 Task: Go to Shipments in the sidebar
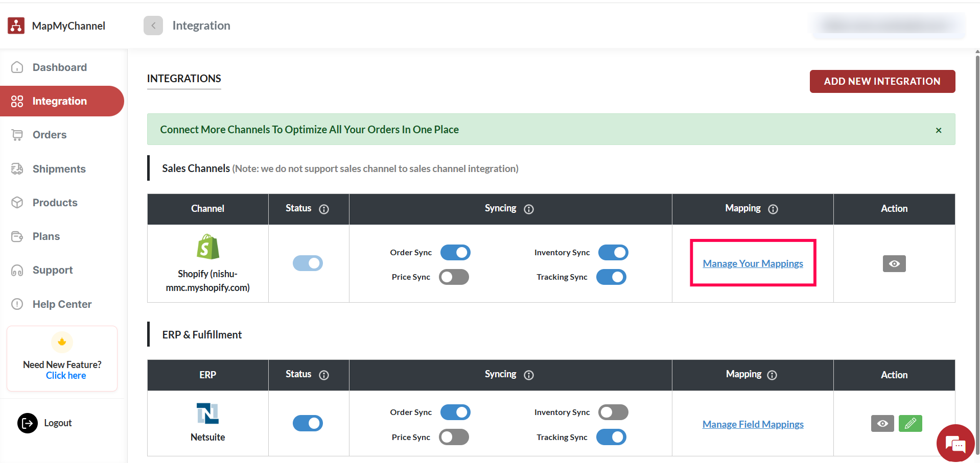(x=59, y=169)
